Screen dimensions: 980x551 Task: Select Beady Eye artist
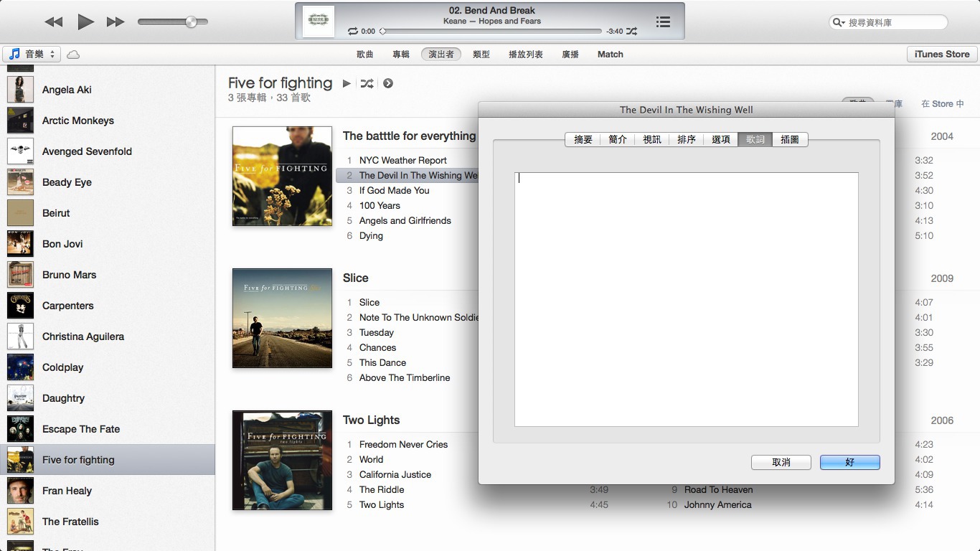click(x=108, y=182)
